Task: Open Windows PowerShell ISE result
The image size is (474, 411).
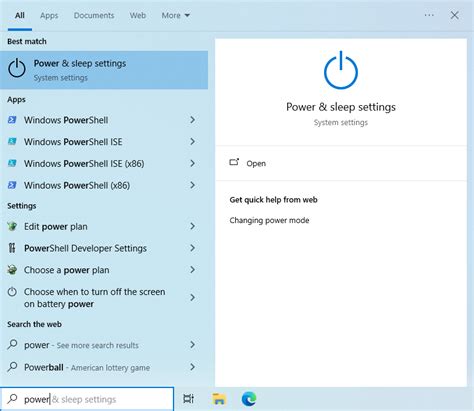Action: (104, 142)
